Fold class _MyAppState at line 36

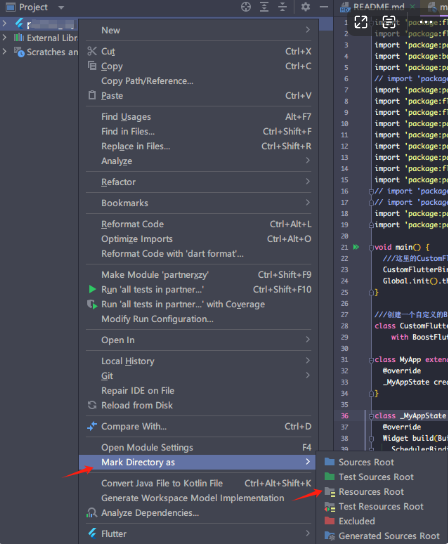point(371,416)
